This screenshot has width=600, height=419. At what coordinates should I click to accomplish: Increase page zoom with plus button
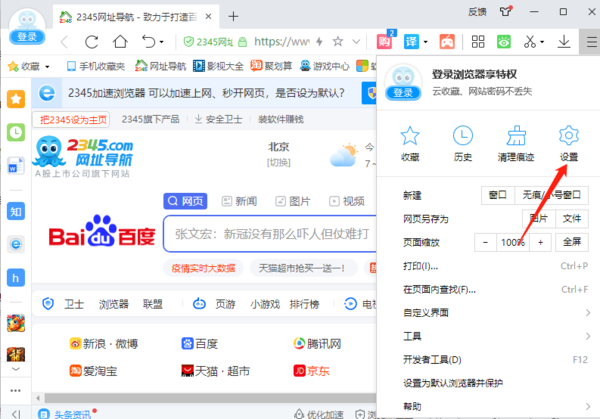pos(540,243)
